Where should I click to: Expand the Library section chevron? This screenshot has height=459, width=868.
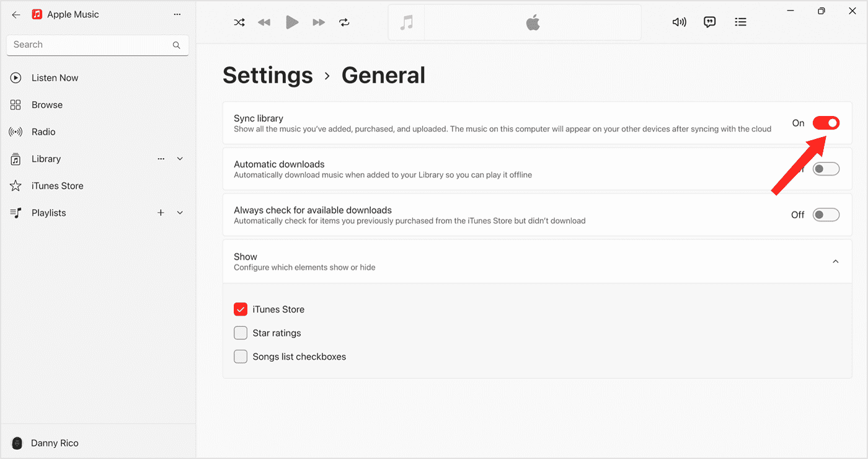tap(180, 159)
